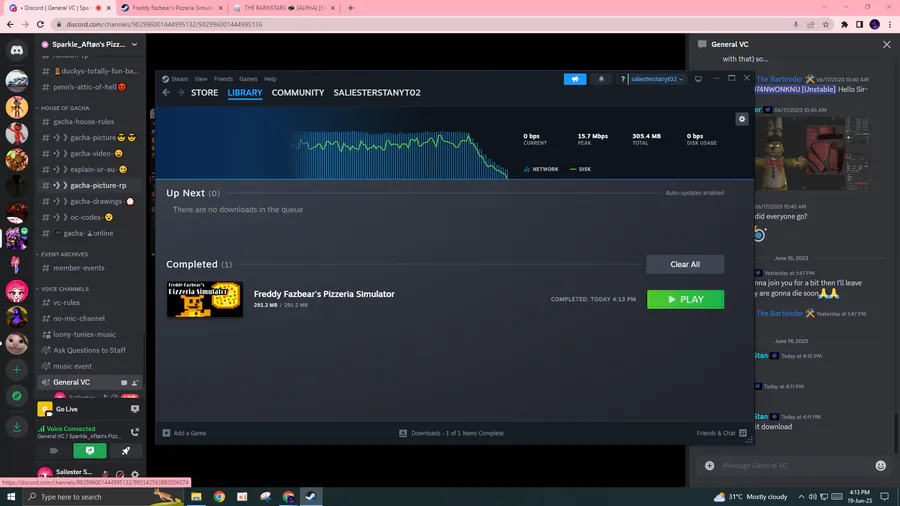Play Freddy Fazbear's Pizzeria Simulator

tap(685, 299)
